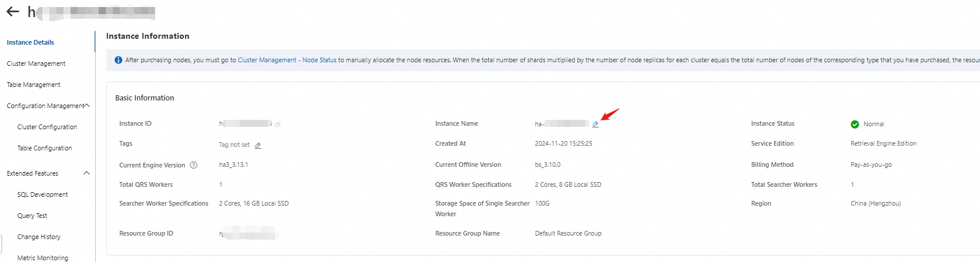Click the 'Service Edition' label

point(772,143)
